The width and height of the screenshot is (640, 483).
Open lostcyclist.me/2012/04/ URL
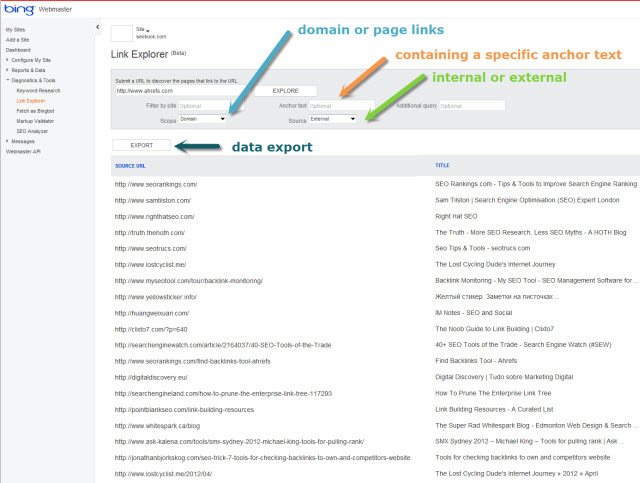(163, 474)
